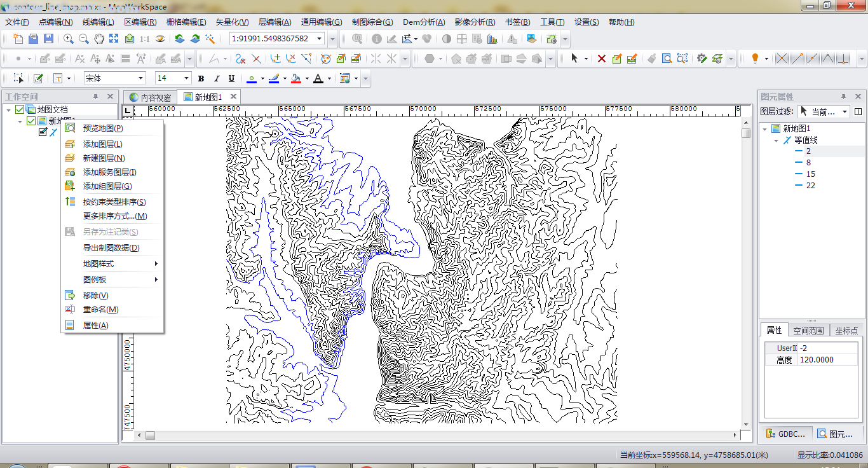The image size is (868, 468).
Task: Click the eye preview icon in toolbar
Action: click(x=161, y=39)
